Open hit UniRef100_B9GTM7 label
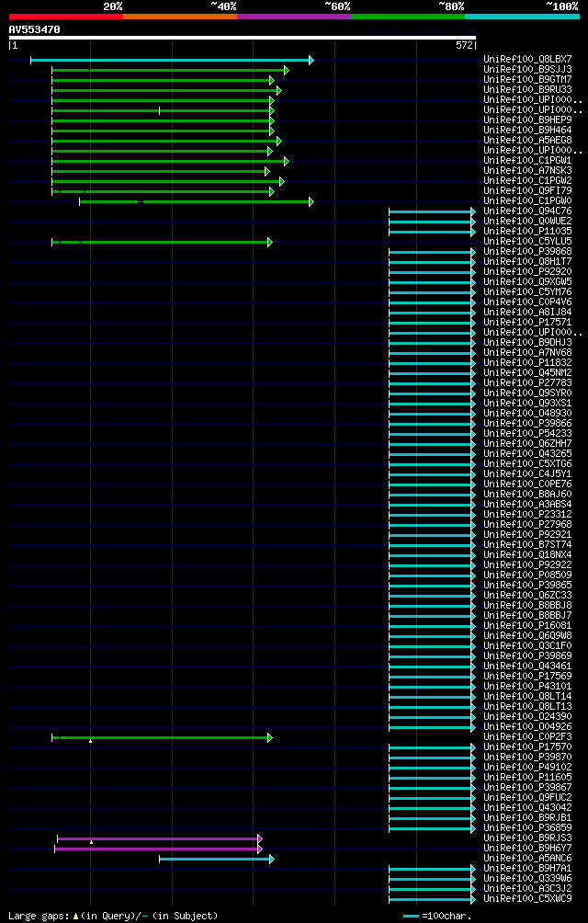Viewport: 588px width, 923px height. 527,79
